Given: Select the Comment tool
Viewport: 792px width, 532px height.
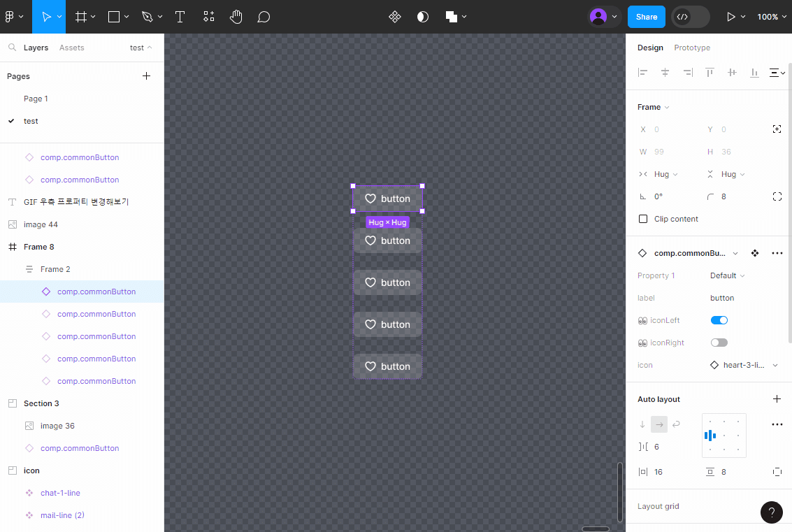Looking at the screenshot, I should (263, 17).
